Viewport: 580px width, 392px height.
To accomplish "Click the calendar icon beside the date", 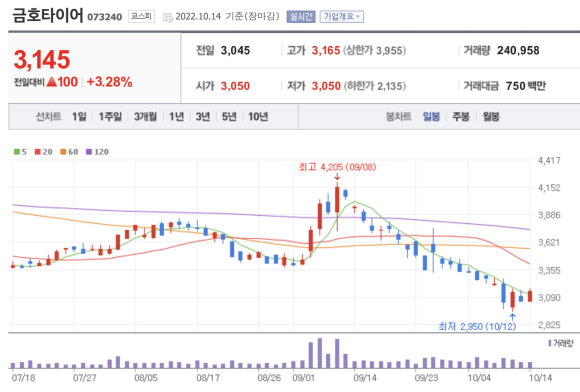I will click(168, 17).
